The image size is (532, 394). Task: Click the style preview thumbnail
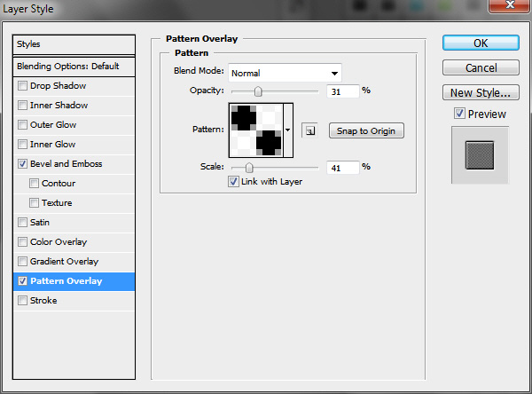[480, 155]
